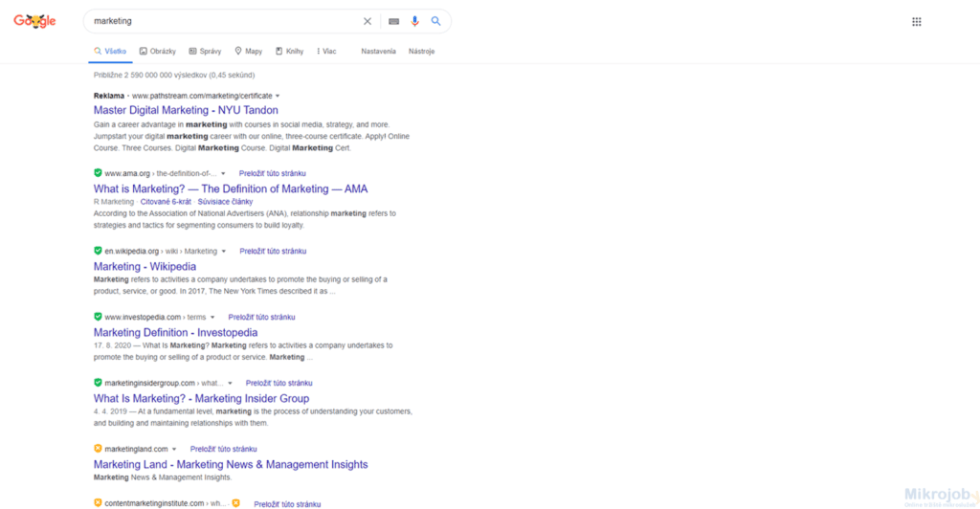Open Master Digital Marketing - NYU Tandon ad
Screen dimensions: 980x509
(x=186, y=110)
